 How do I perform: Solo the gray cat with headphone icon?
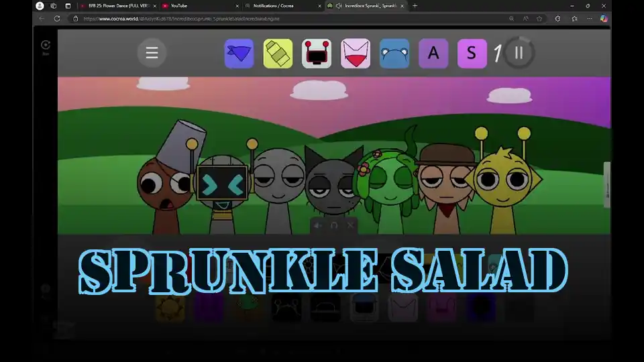334,225
